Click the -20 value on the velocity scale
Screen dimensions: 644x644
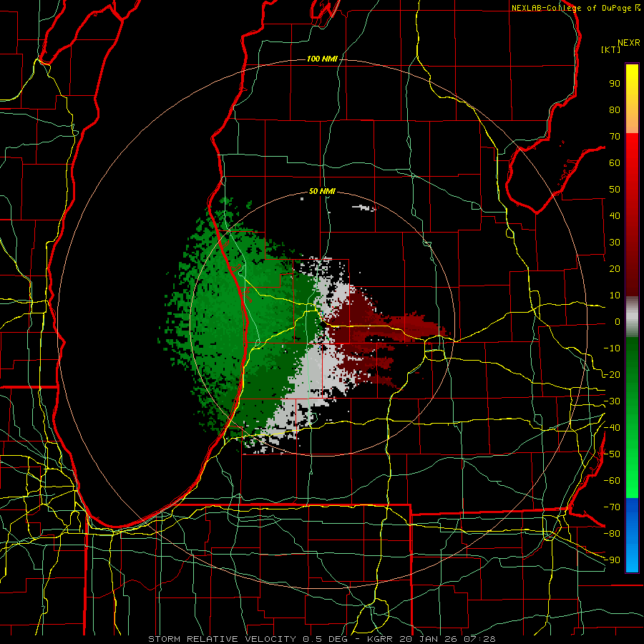coord(612,375)
